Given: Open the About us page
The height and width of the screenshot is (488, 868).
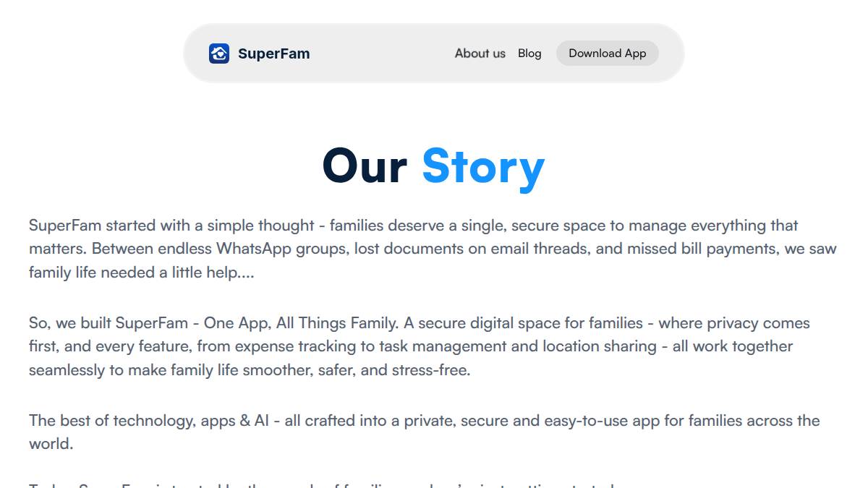Looking at the screenshot, I should 480,53.
